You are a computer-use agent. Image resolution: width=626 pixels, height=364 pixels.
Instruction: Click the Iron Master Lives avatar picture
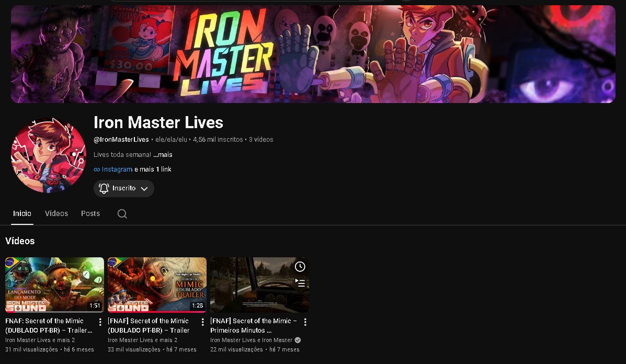(x=48, y=155)
